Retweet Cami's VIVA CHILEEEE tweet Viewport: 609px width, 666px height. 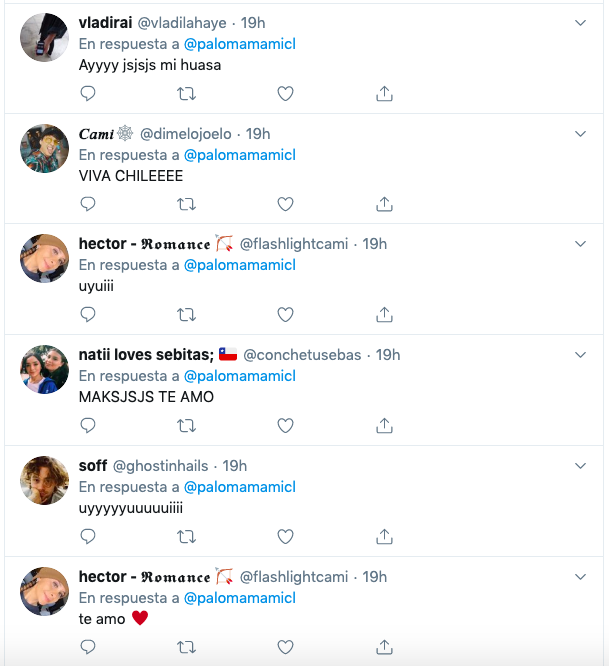point(186,204)
